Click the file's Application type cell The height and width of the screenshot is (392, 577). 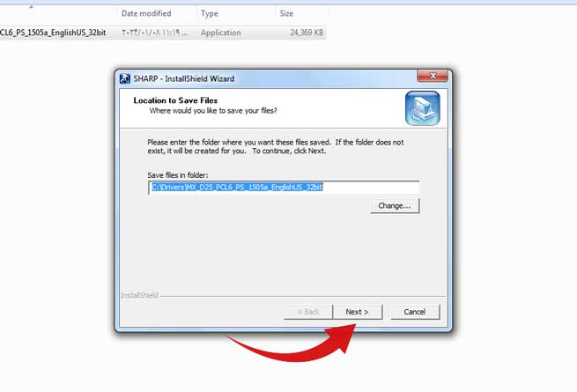pos(221,33)
